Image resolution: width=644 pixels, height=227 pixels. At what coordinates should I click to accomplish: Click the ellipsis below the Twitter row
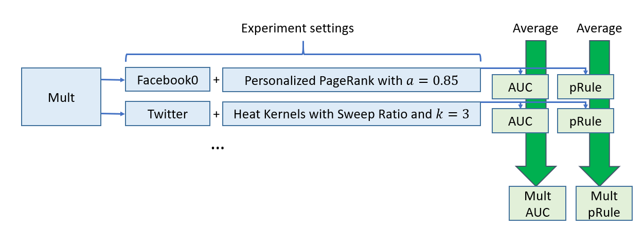coord(217,148)
